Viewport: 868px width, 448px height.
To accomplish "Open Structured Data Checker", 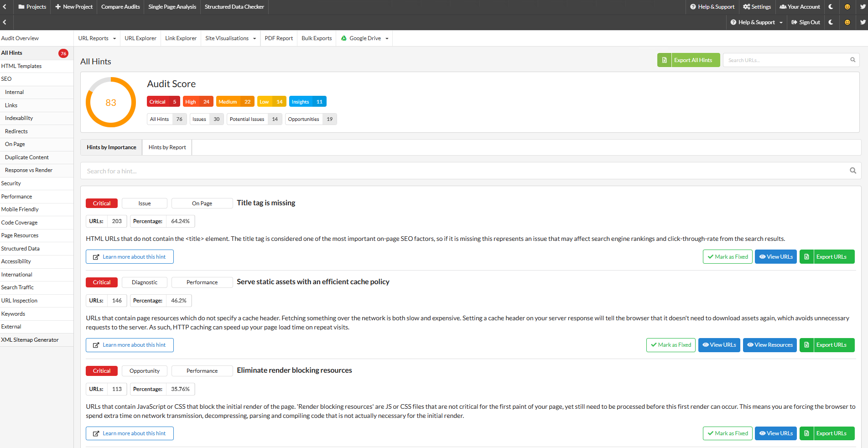I will [x=234, y=7].
